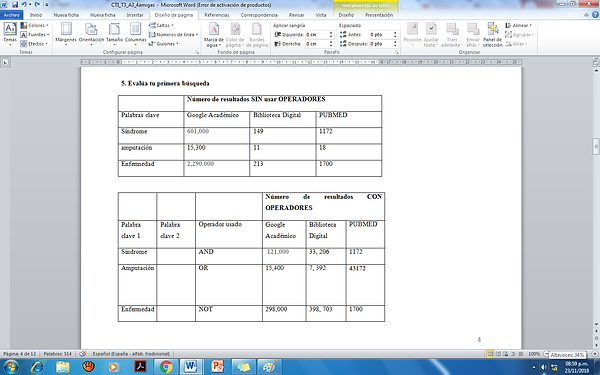Viewport: 600px width, 375px height.
Task: Click the Español (España) language indicator
Action: click(131, 354)
